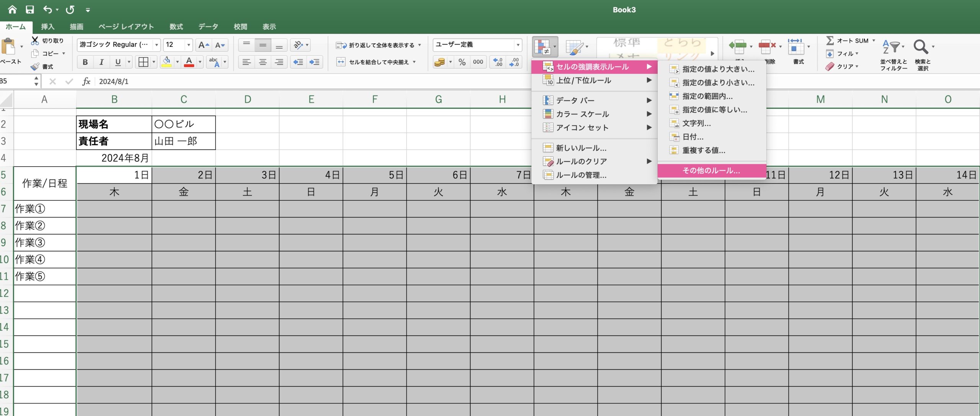The height and width of the screenshot is (416, 980).
Task: Save the workbook with the floppy disk icon
Action: pos(30,10)
